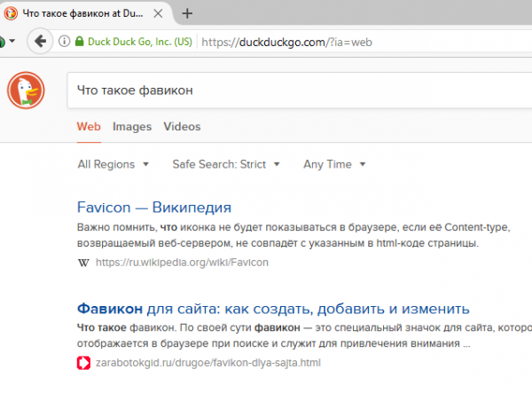
Task: Open 'Фавикон для сайта' result link
Action: click(273, 309)
